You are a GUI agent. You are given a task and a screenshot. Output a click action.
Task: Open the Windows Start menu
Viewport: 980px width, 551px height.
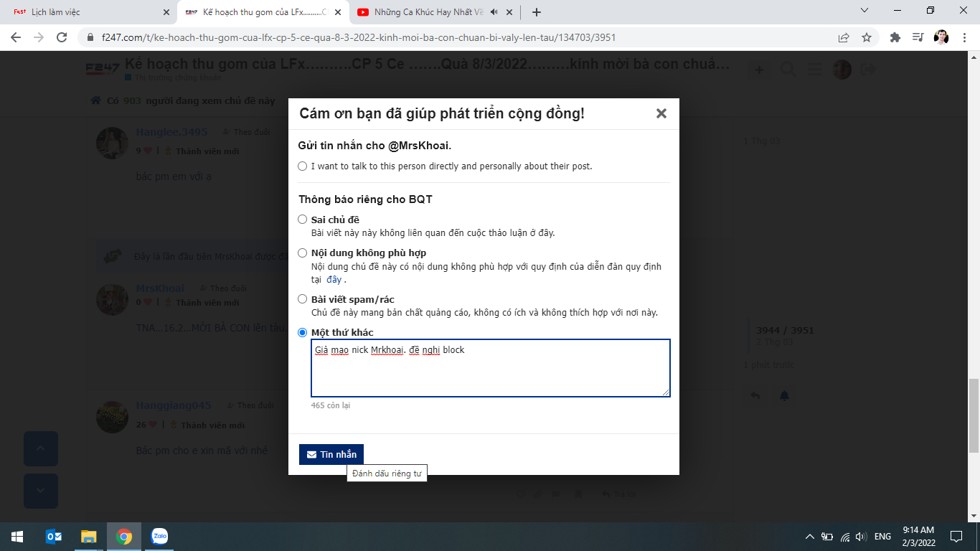[x=17, y=536]
